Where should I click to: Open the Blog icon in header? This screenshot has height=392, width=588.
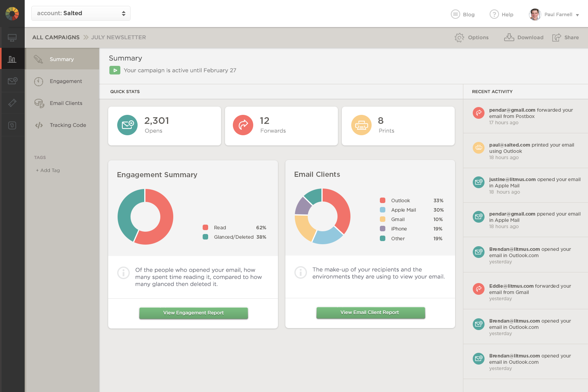tap(455, 15)
